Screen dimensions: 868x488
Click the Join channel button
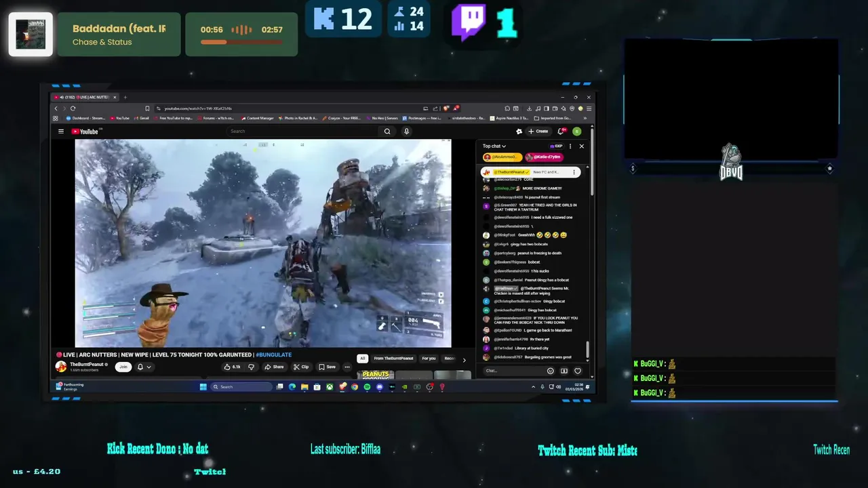(x=123, y=367)
